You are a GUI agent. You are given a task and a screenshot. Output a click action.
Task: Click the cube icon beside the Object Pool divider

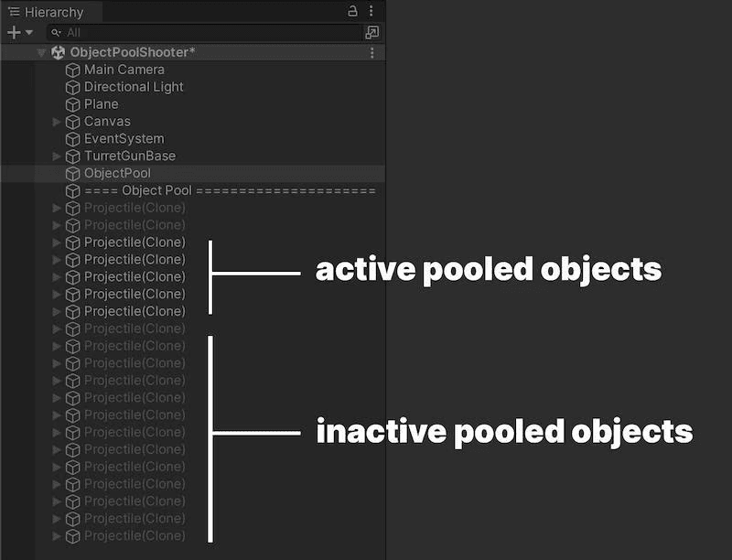click(71, 190)
